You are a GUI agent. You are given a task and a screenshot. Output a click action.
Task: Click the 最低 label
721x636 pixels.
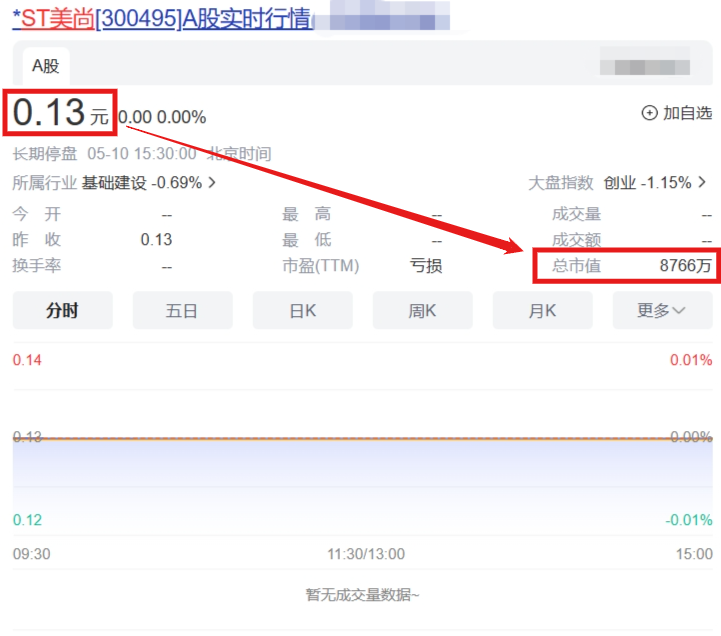click(x=307, y=240)
